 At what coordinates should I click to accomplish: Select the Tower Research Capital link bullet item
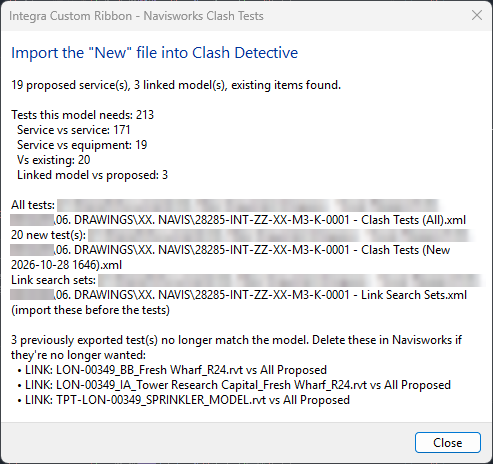(234, 385)
